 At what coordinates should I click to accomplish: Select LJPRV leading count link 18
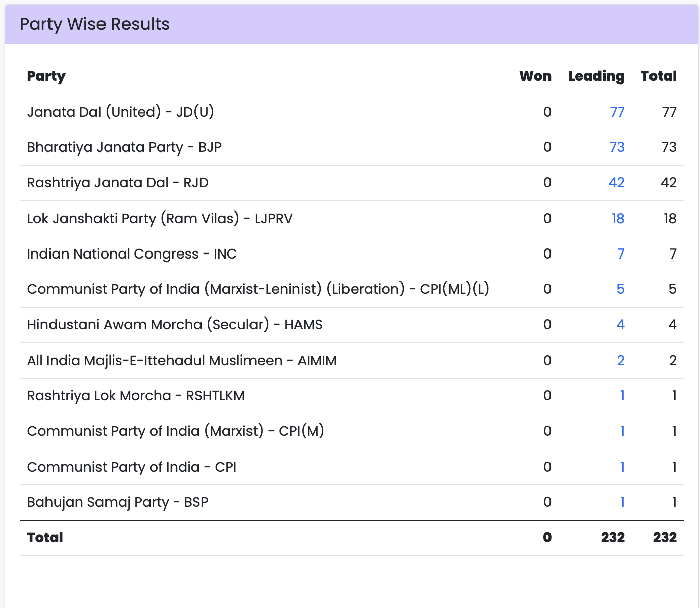coord(618,218)
